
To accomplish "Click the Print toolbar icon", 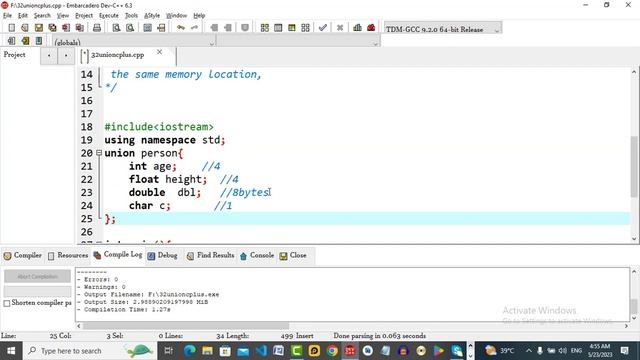I will (x=97, y=28).
